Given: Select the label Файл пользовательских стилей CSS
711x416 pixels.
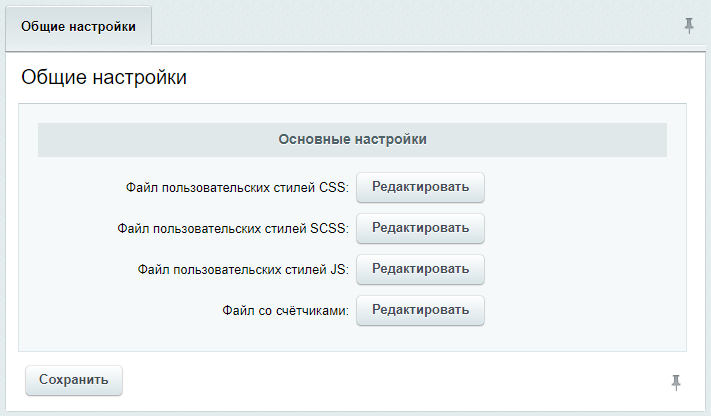Looking at the screenshot, I should [237, 187].
